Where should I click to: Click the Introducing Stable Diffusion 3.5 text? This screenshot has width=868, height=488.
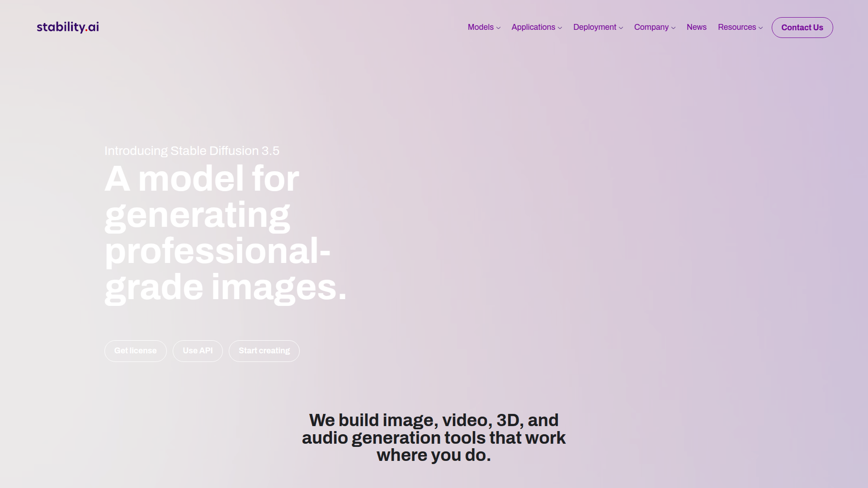[192, 151]
